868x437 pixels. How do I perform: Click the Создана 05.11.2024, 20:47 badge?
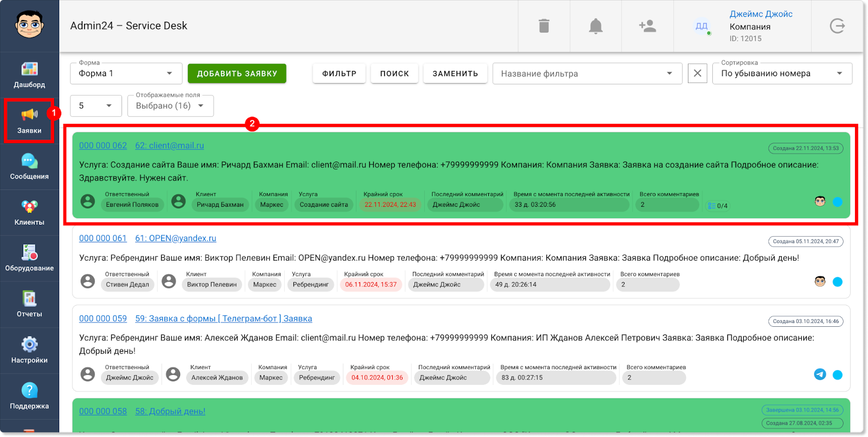pos(806,242)
